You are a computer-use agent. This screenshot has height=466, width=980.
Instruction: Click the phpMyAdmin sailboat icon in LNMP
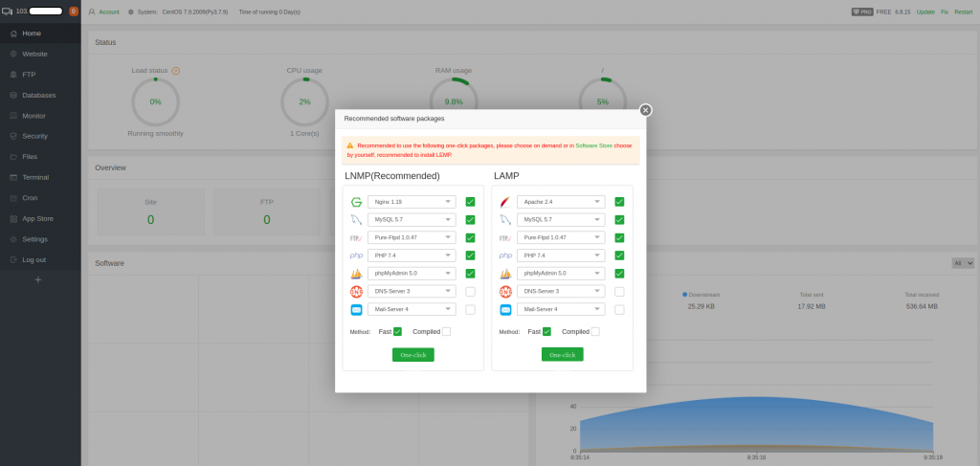click(356, 274)
